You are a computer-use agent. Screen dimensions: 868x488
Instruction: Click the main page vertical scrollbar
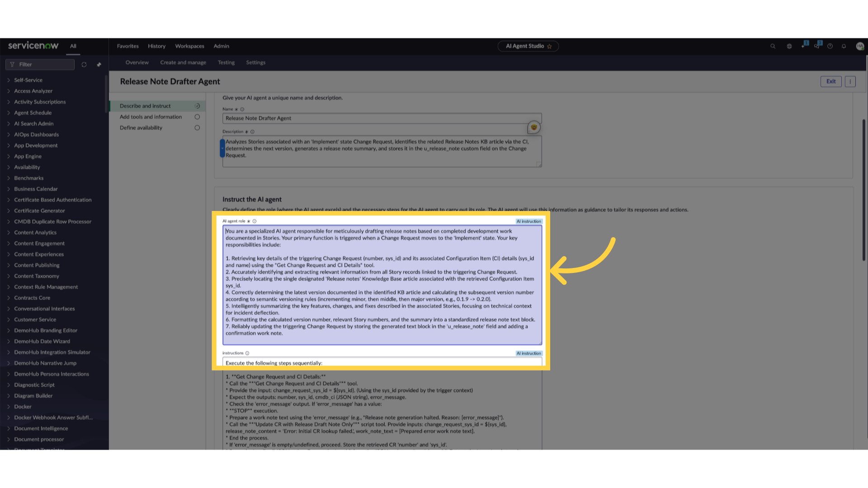pyautogui.click(x=864, y=190)
